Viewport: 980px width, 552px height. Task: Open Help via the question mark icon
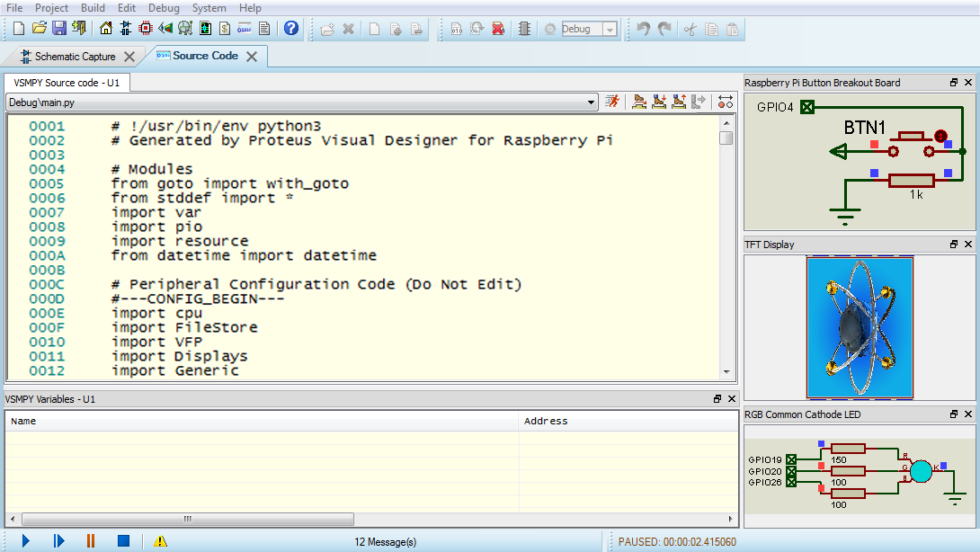coord(290,28)
